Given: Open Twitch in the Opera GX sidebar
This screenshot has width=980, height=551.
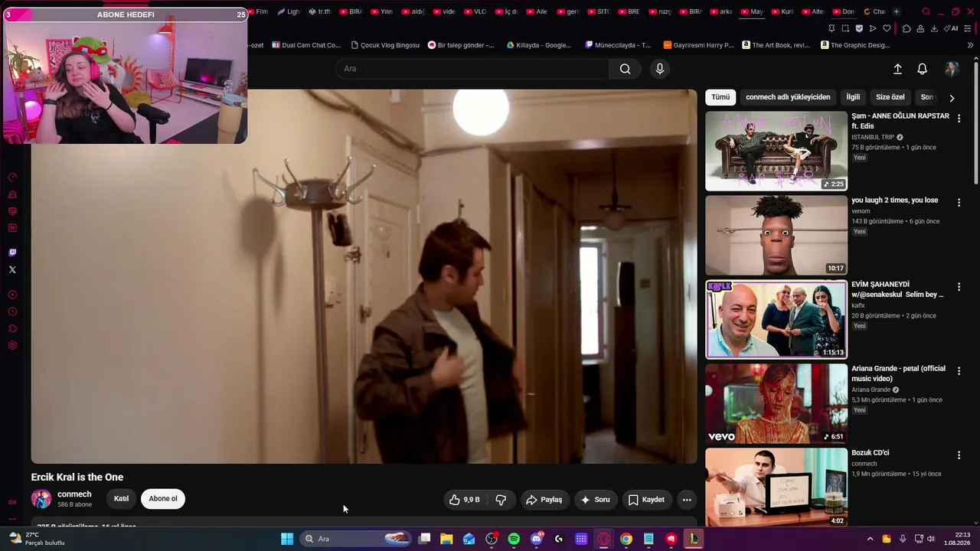Looking at the screenshot, I should 12,253.
